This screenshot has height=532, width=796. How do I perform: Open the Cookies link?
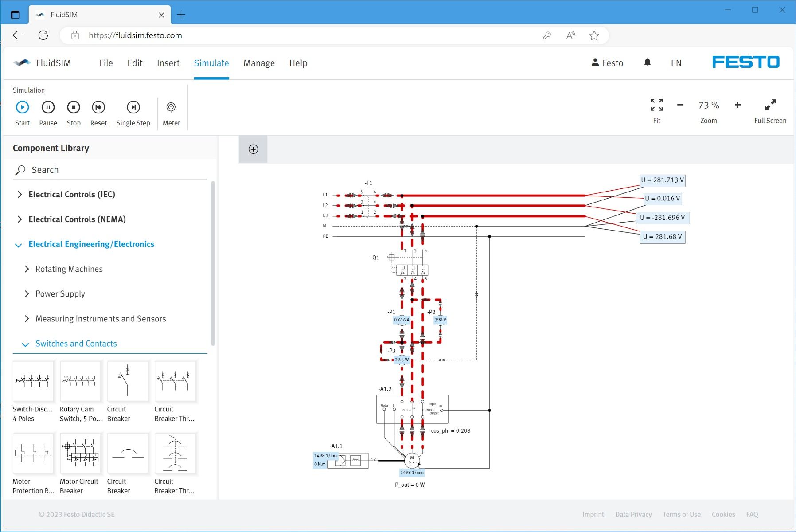[x=723, y=515]
